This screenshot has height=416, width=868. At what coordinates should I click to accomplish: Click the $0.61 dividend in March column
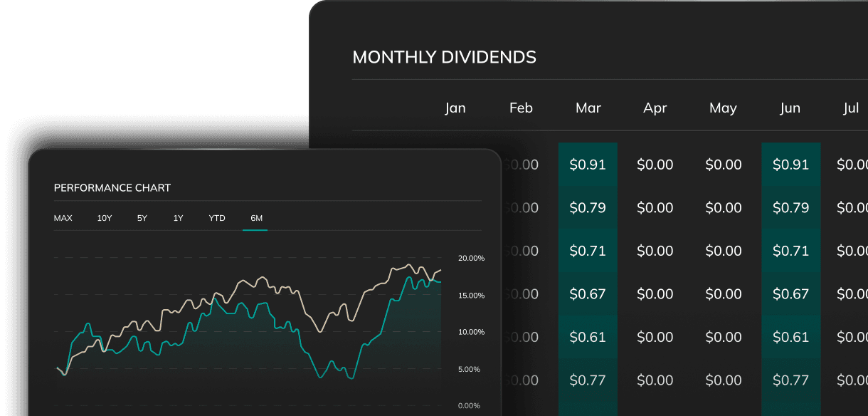tap(588, 337)
